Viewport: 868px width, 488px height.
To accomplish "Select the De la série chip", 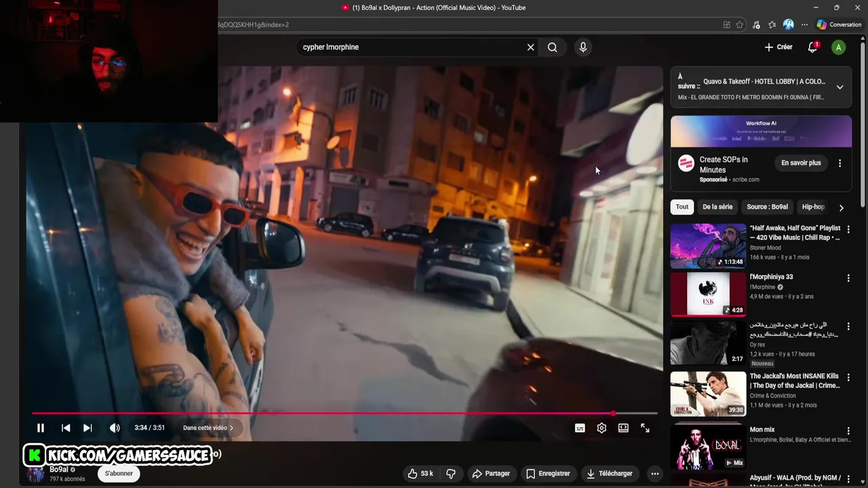I will coord(717,207).
